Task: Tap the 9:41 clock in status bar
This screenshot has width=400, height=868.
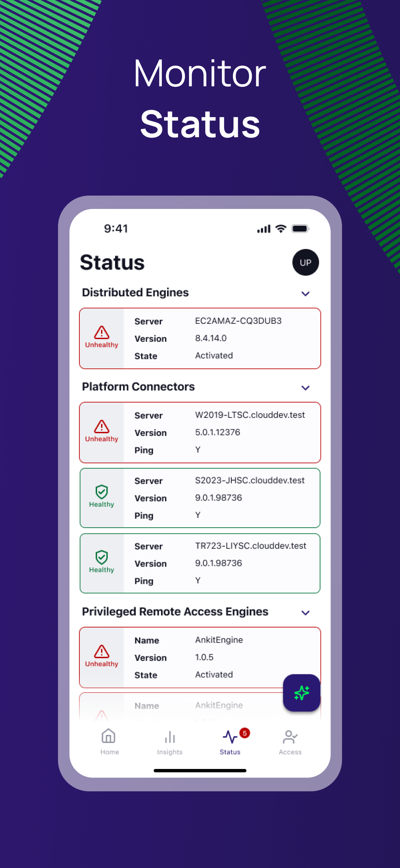Action: 116,228
